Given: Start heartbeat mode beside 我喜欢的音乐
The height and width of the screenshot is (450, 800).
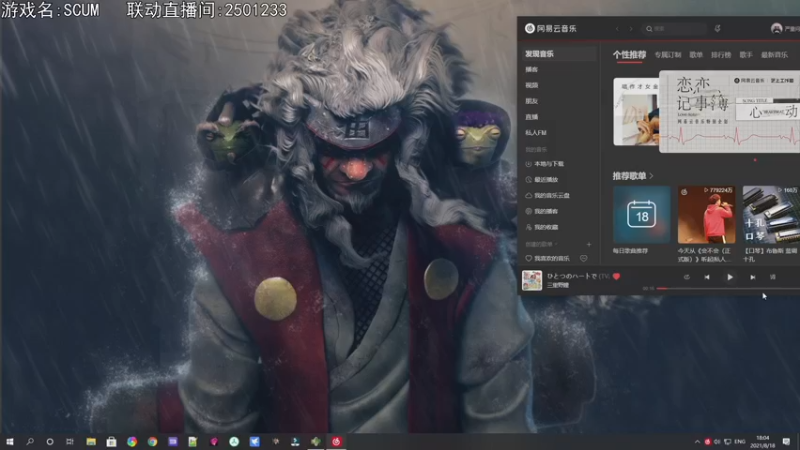Looking at the screenshot, I should point(584,259).
